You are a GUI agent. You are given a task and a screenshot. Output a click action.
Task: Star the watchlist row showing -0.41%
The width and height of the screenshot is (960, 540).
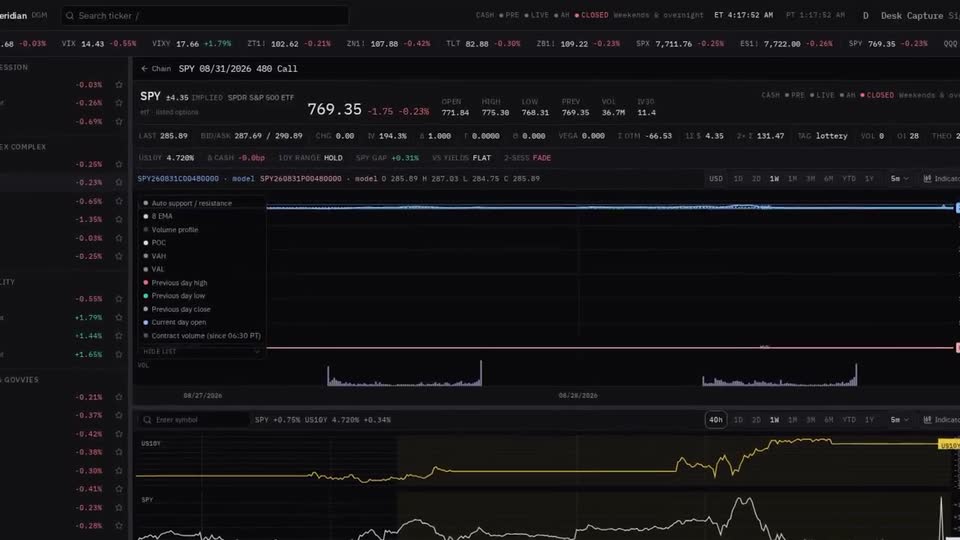coord(119,489)
